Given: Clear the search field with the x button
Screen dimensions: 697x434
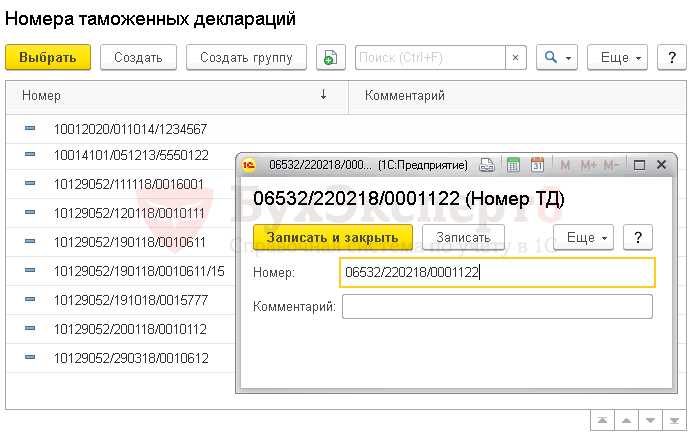Looking at the screenshot, I should (x=516, y=57).
